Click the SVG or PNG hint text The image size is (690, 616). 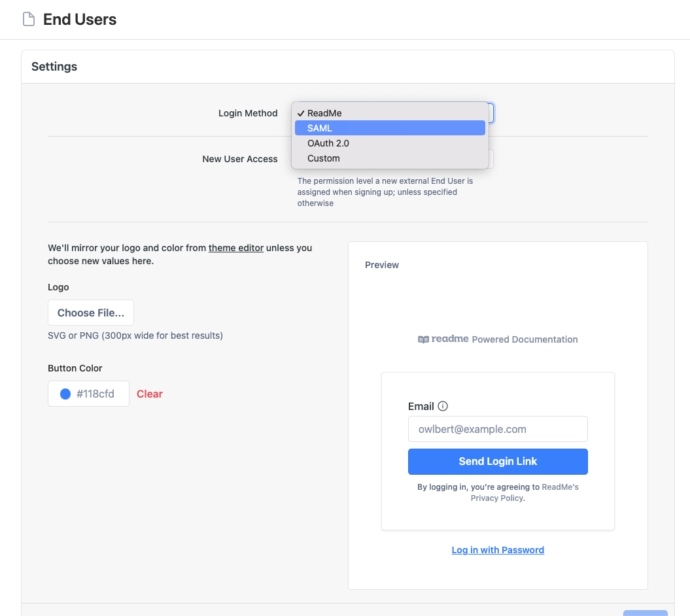pos(135,335)
